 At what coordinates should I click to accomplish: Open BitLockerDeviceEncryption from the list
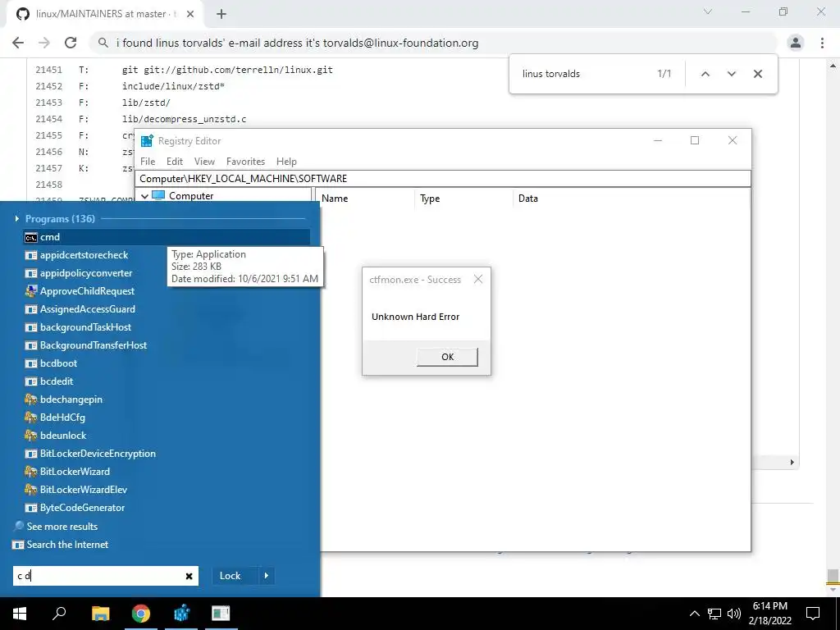[90, 453]
